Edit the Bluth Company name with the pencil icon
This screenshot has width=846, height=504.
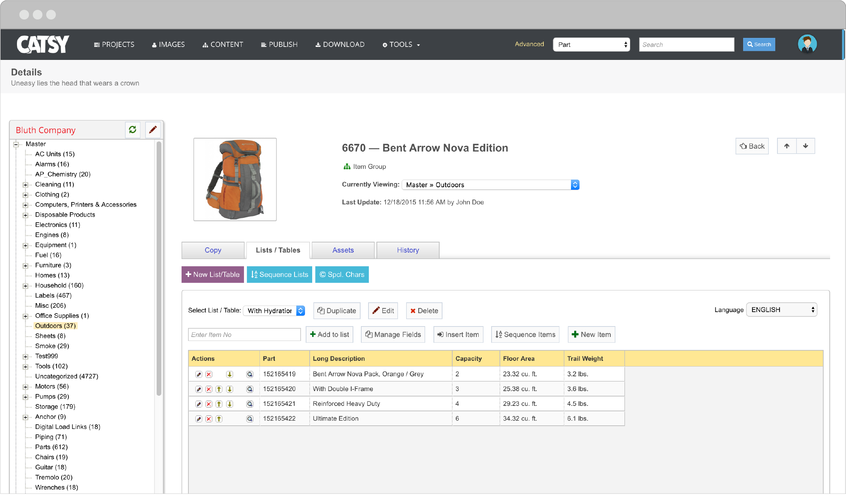point(153,130)
